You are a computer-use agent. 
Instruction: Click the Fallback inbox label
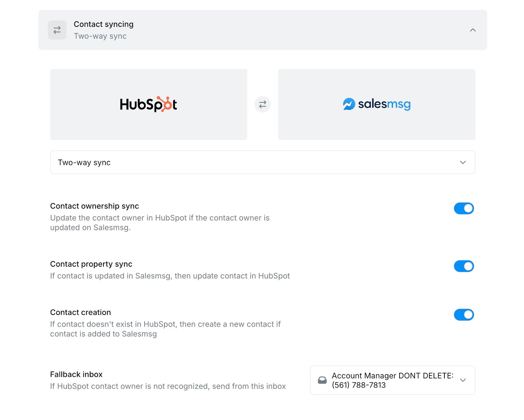[x=76, y=374]
